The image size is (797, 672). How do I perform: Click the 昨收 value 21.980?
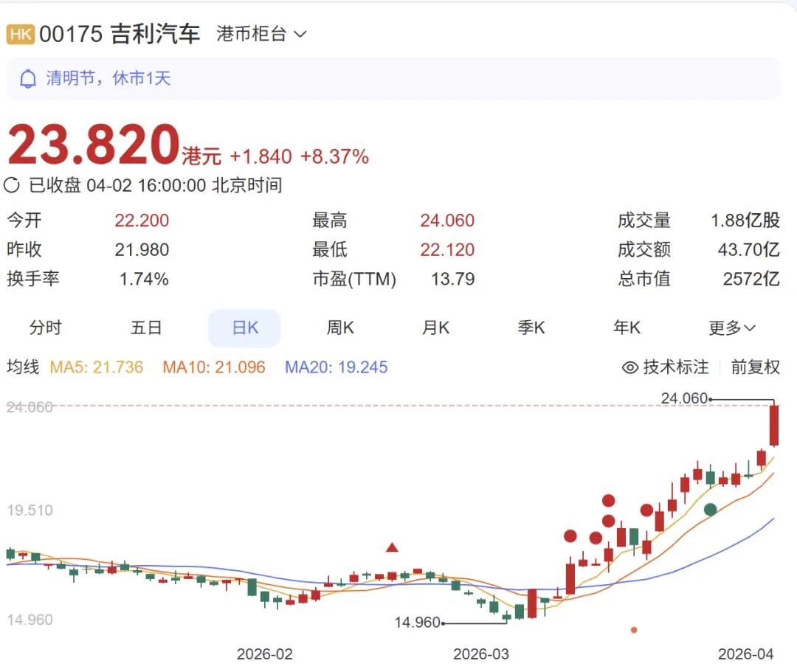[142, 249]
